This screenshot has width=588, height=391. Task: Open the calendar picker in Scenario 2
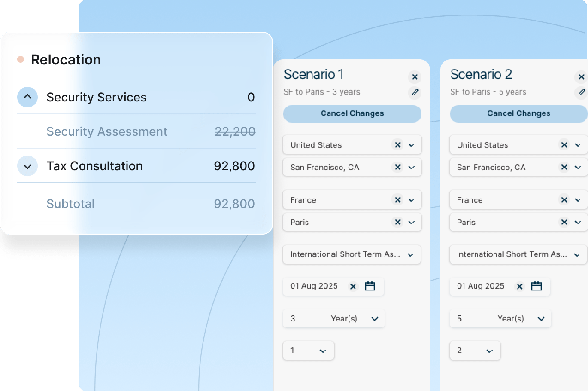[536, 286]
